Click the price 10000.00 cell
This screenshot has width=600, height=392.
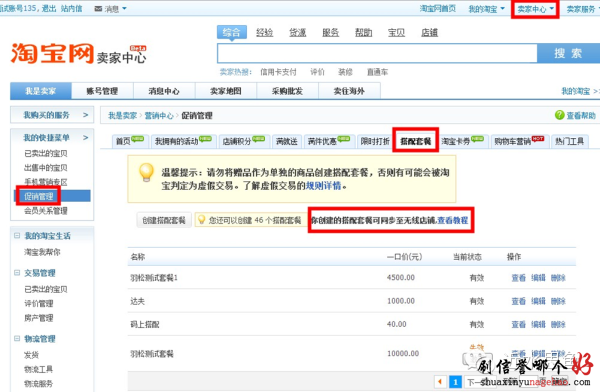pos(403,353)
